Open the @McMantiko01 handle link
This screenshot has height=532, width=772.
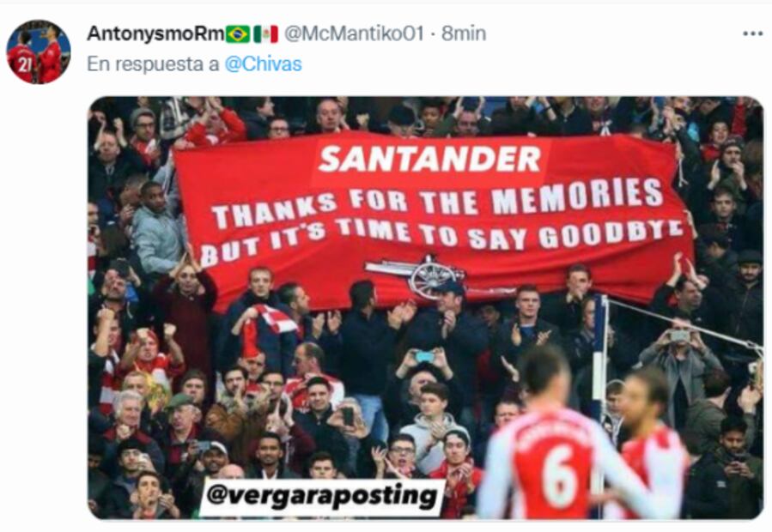pyautogui.click(x=354, y=33)
